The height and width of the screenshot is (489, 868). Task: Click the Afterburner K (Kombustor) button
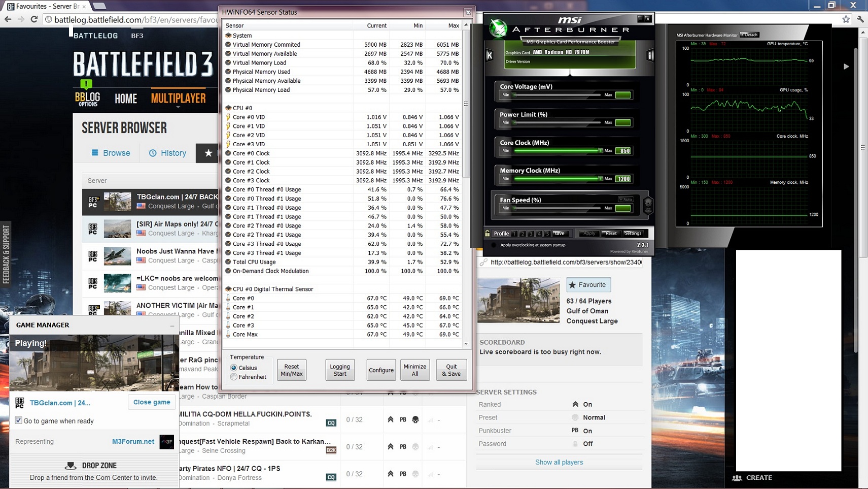click(x=490, y=55)
